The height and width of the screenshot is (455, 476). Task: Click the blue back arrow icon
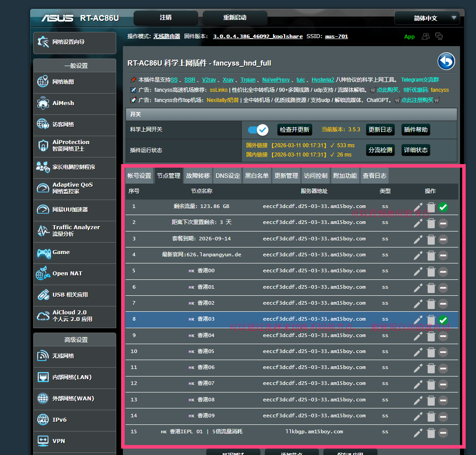click(x=446, y=62)
